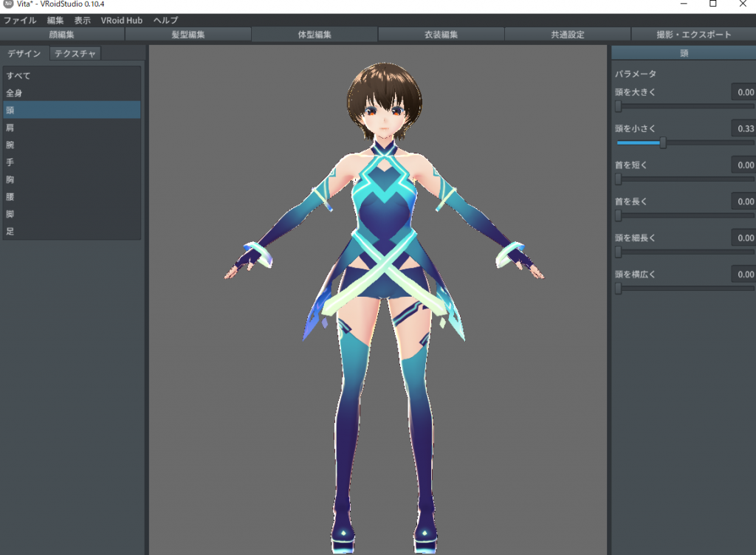Select 脚 in the body part list
This screenshot has height=555, width=756.
coord(10,214)
